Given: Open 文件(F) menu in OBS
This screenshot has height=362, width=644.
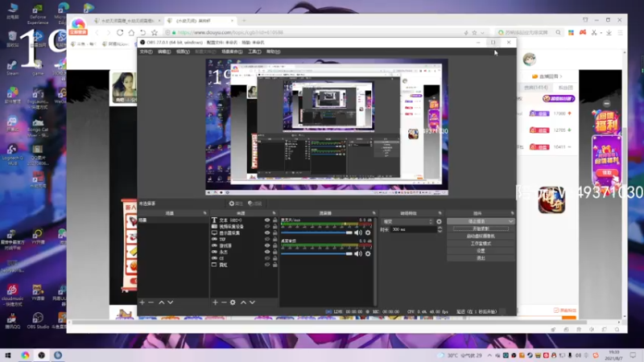Looking at the screenshot, I should (147, 51).
